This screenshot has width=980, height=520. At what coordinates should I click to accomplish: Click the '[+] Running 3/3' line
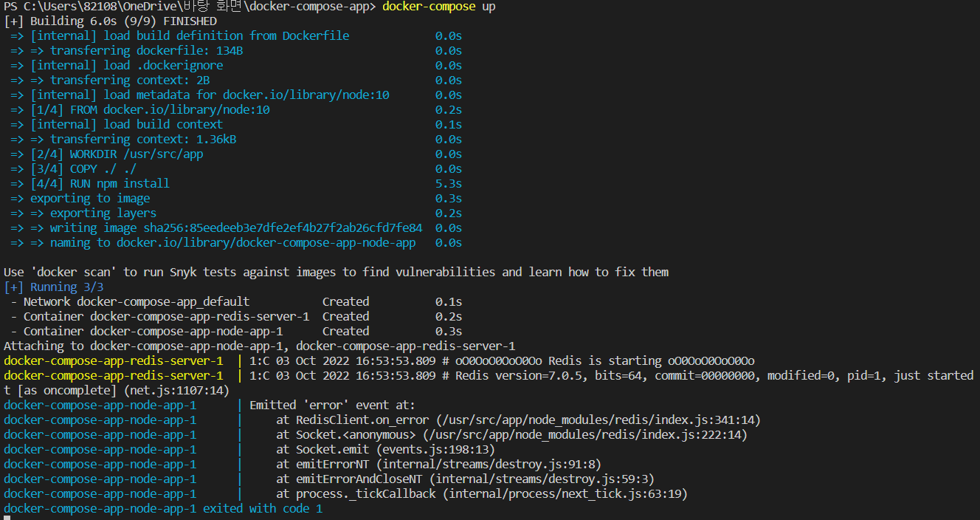54,287
